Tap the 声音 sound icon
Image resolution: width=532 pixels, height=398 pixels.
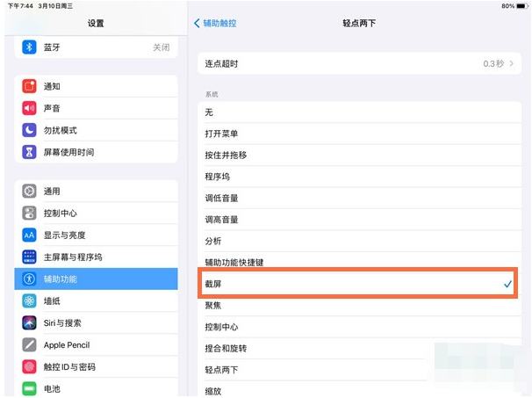tap(29, 108)
